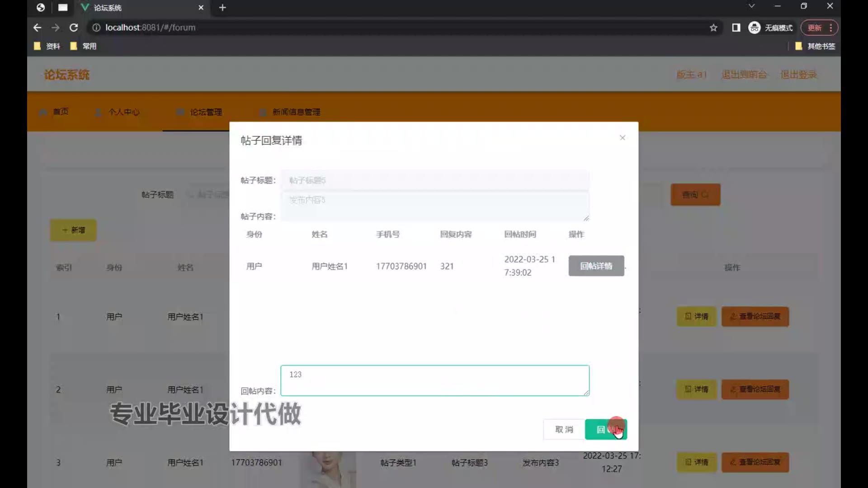The width and height of the screenshot is (868, 488).
Task: Open the 常用 bookmarks folder
Action: (x=83, y=46)
